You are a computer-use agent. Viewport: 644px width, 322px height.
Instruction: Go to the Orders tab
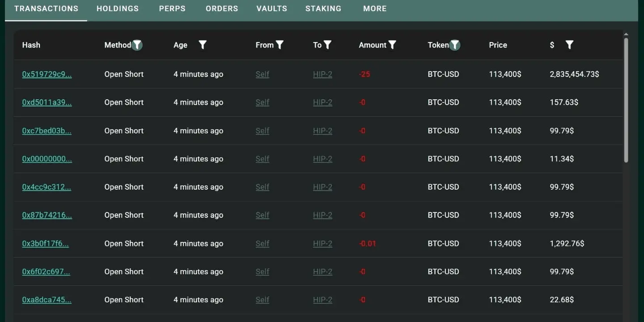[222, 8]
